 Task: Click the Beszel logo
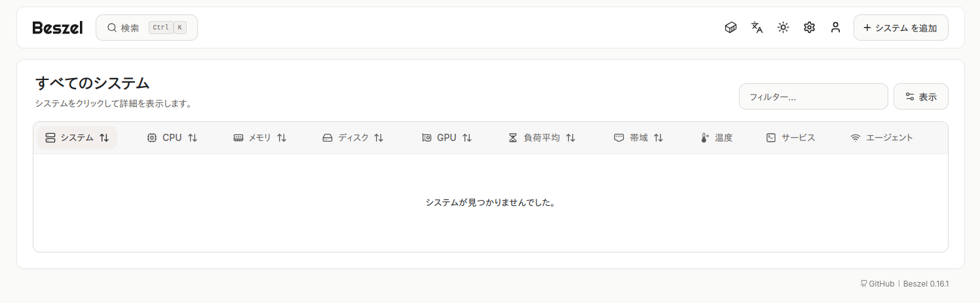pos(58,28)
